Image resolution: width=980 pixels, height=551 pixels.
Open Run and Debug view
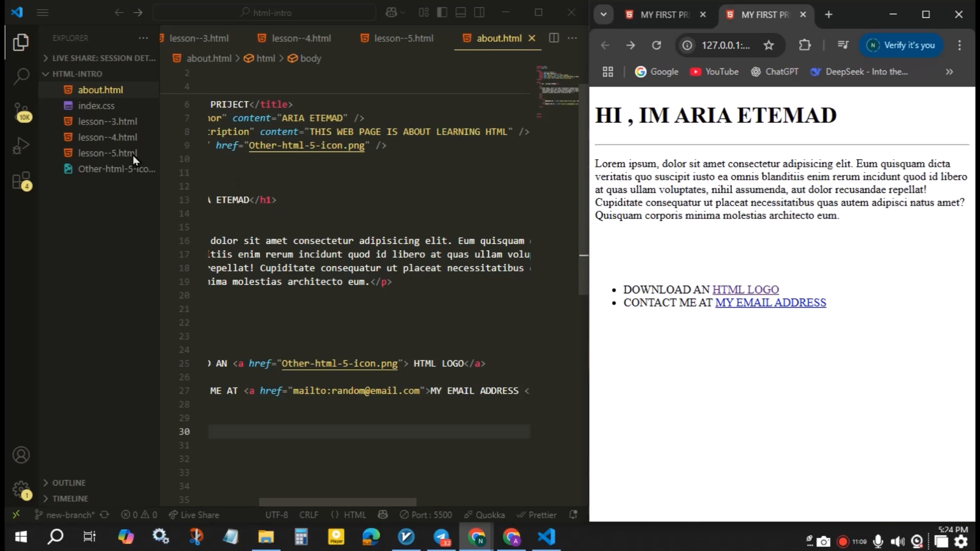tap(21, 146)
